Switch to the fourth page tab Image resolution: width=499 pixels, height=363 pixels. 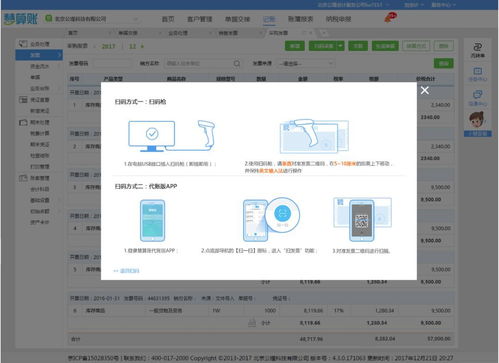[228, 33]
